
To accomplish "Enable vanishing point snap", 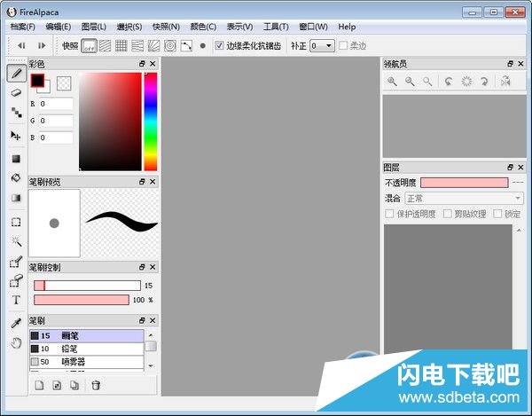I will click(137, 46).
